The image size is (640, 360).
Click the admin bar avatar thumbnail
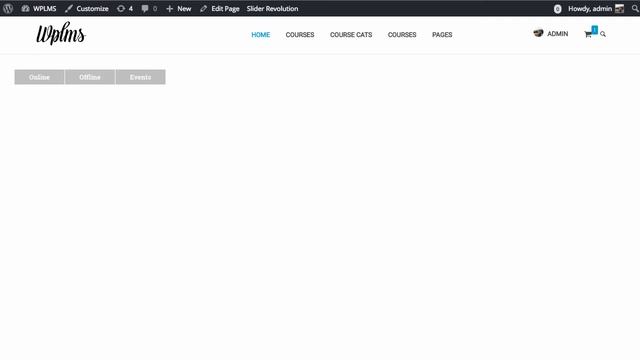620,8
